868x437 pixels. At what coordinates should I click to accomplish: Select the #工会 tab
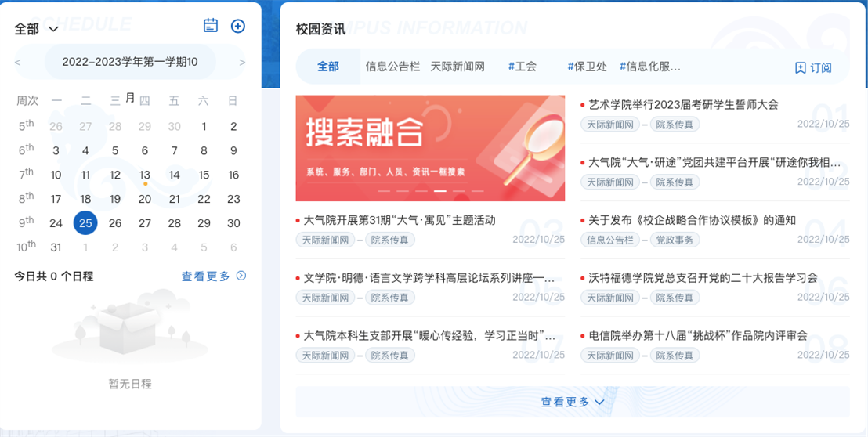tap(522, 67)
